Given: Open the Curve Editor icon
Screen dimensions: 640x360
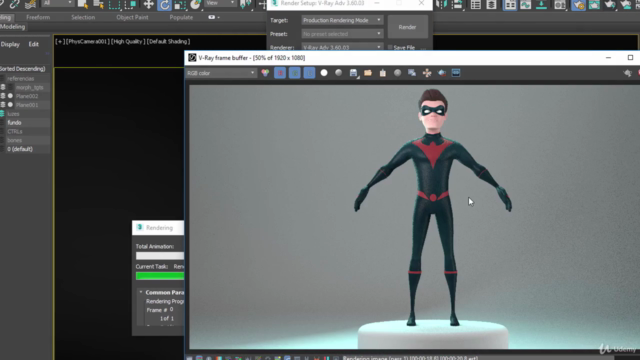Looking at the screenshot, I should (x=526, y=4).
